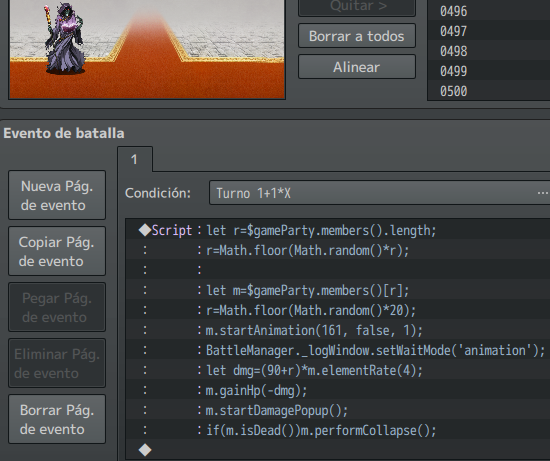
Task: Click Borrar a todos button
Action: tap(357, 36)
